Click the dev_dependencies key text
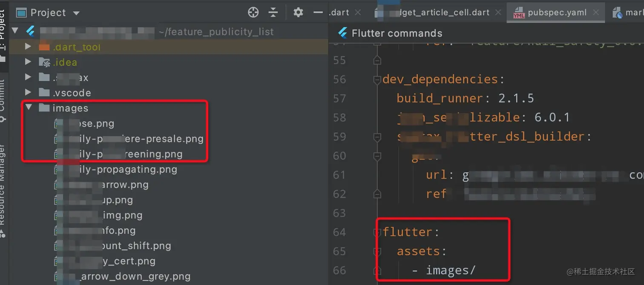The image size is (644, 285). 440,79
